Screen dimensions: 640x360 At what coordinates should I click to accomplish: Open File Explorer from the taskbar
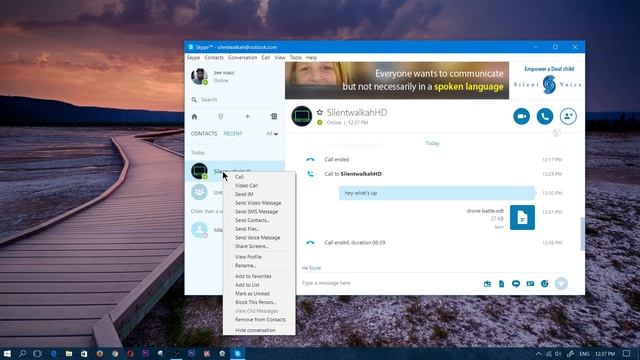click(69, 353)
